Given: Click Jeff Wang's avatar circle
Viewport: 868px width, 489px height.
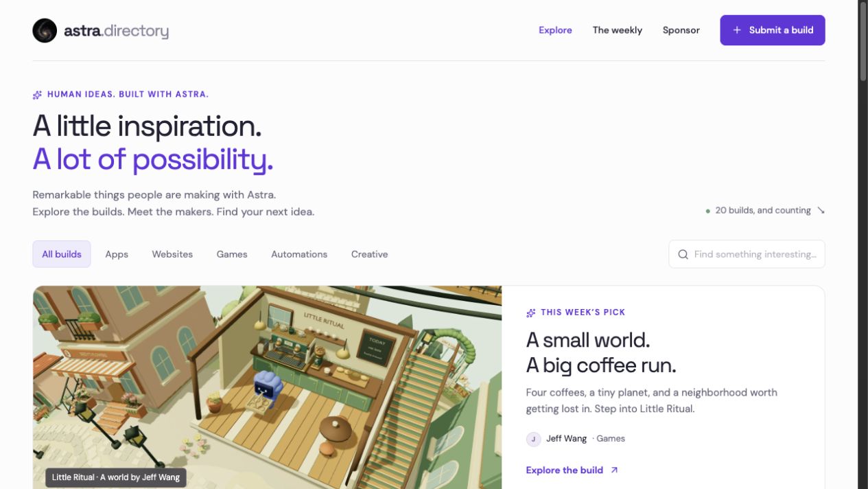Looking at the screenshot, I should click(x=533, y=439).
